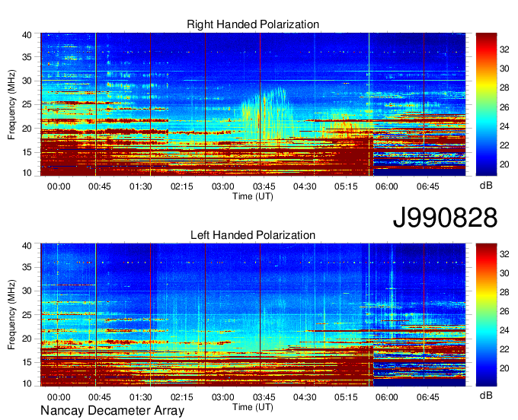The image size is (518, 420).
Task: Click the 30 MHz tick on Left Handed plot
Action: (27, 291)
